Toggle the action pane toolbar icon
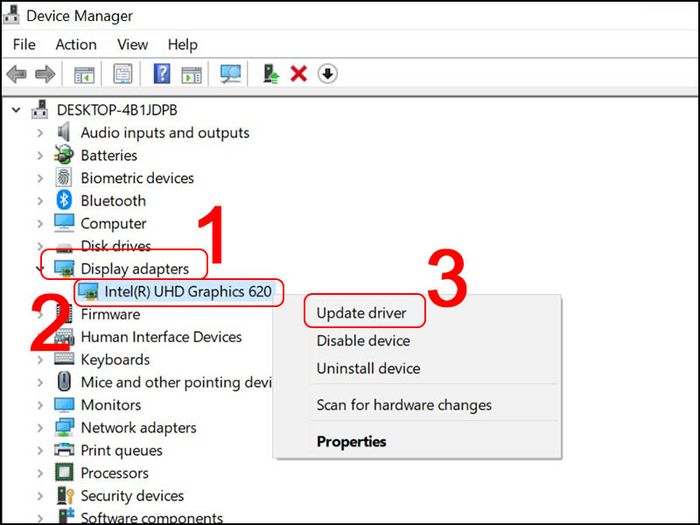 (192, 74)
